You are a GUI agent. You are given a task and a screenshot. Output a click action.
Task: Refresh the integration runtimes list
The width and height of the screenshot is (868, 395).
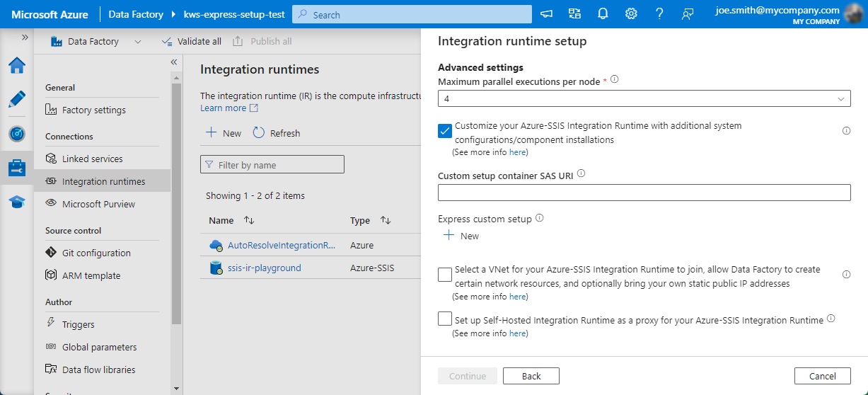click(277, 133)
